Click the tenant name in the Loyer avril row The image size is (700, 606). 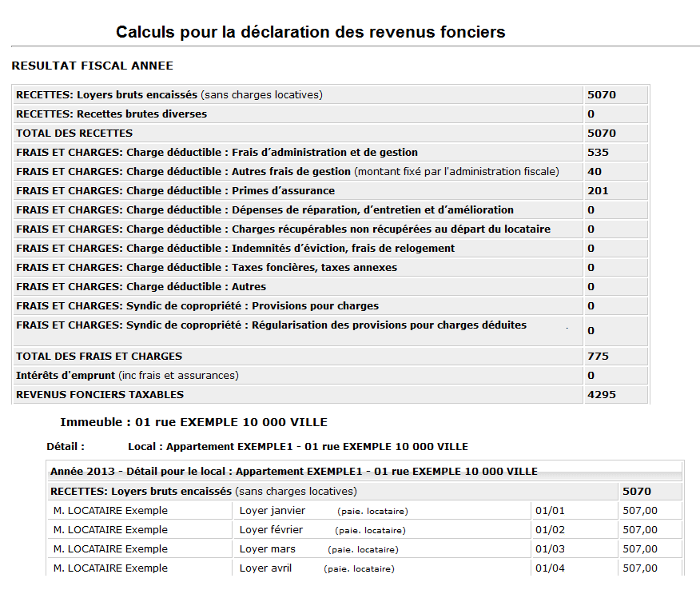110,568
